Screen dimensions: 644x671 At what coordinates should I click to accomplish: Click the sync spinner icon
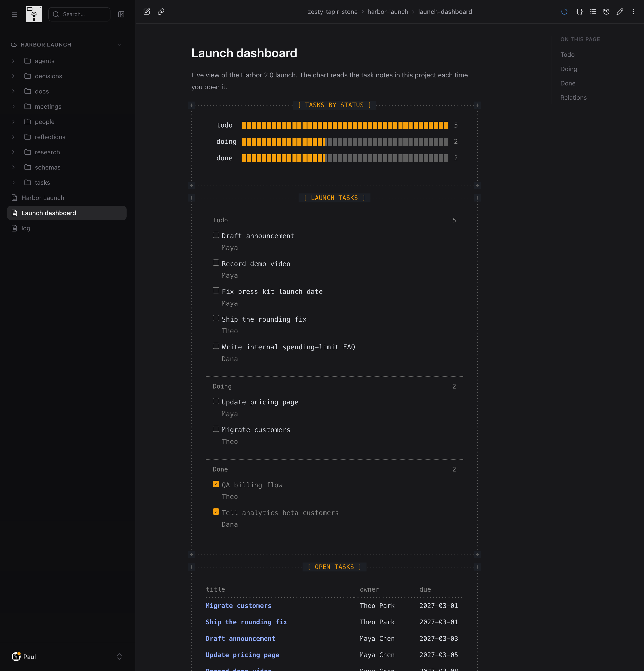coord(564,12)
